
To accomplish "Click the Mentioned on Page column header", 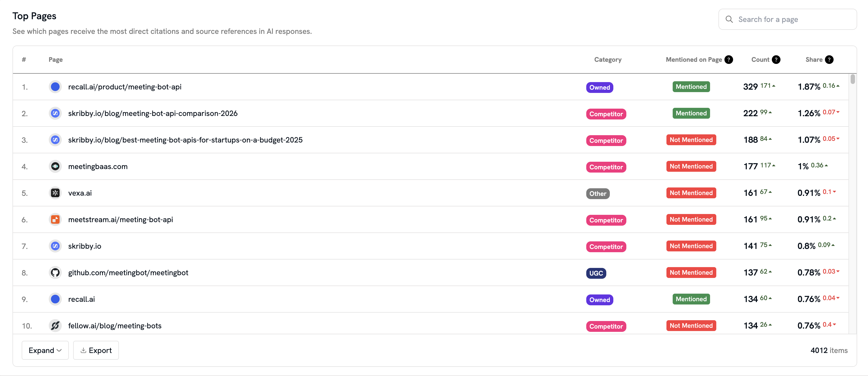I will point(694,60).
